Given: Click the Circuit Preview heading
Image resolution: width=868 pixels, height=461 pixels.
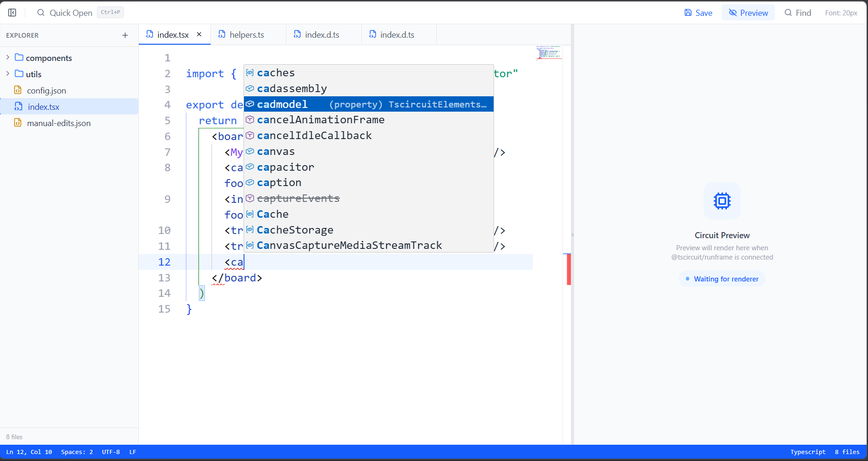Looking at the screenshot, I should pyautogui.click(x=722, y=235).
